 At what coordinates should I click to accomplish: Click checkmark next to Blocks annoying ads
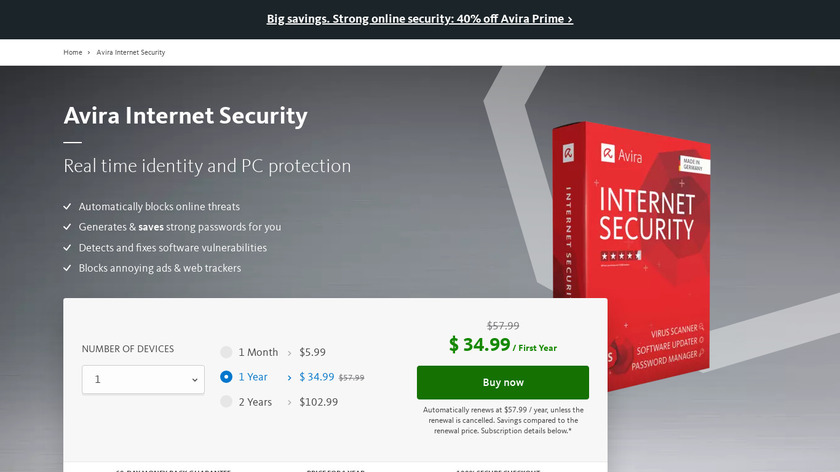[x=67, y=268]
